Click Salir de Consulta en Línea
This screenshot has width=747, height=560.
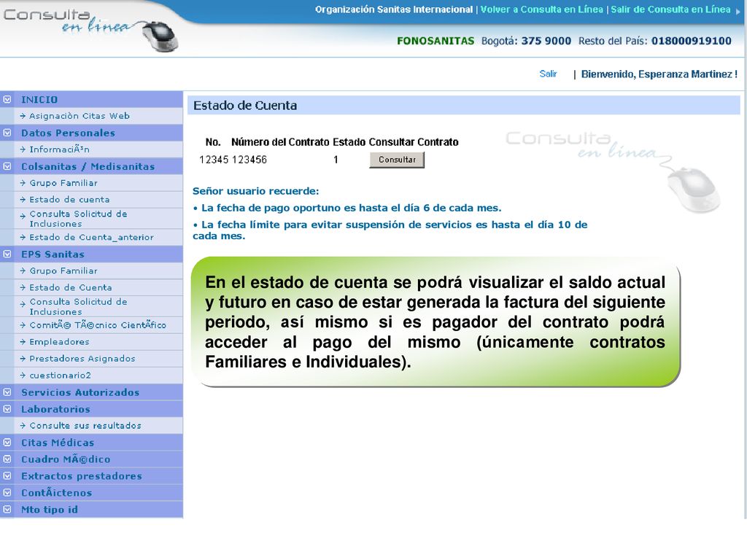click(x=670, y=9)
